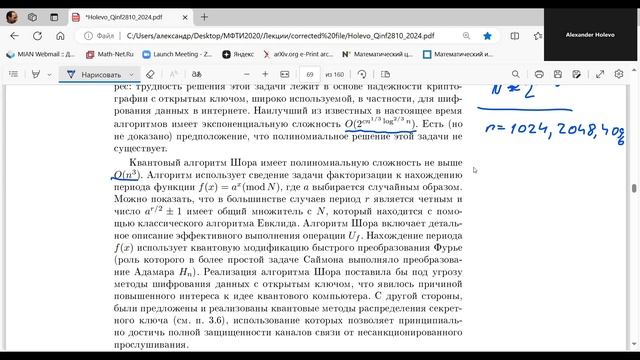
Task: Close the Holevo_Qinf2810_2024.pdf tab
Action: pos(185,17)
